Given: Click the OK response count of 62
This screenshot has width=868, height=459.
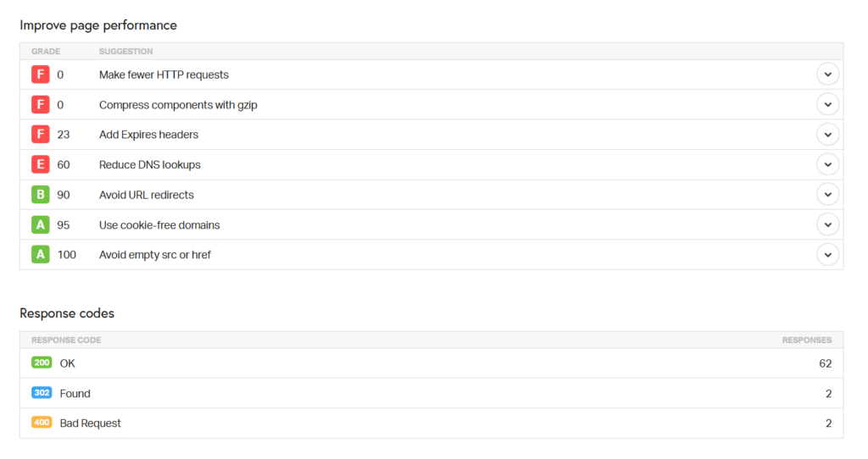Looking at the screenshot, I should click(x=825, y=363).
